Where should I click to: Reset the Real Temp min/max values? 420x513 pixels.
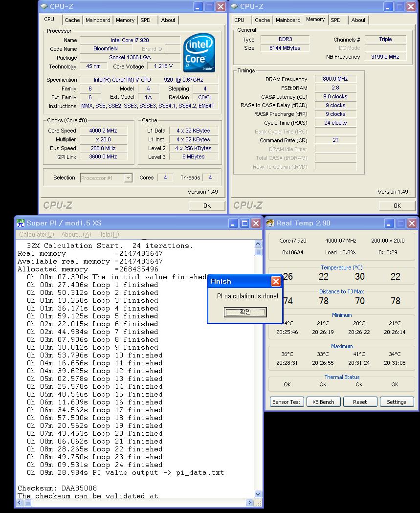point(360,402)
